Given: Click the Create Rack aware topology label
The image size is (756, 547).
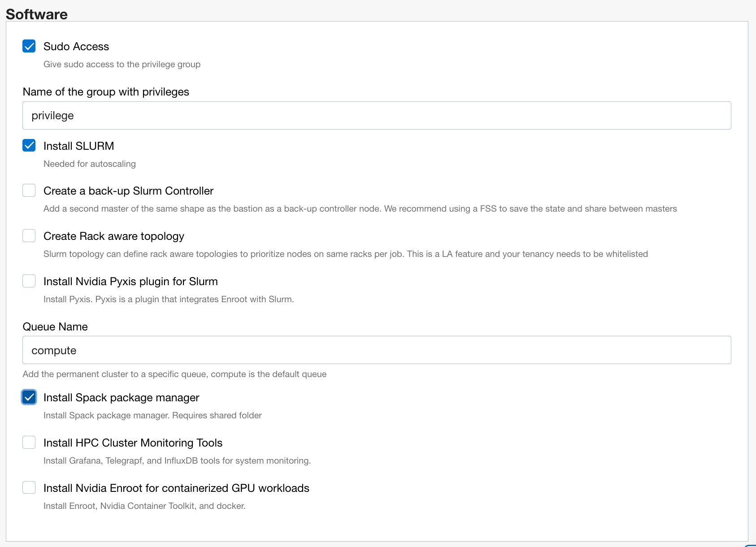Looking at the screenshot, I should (114, 236).
